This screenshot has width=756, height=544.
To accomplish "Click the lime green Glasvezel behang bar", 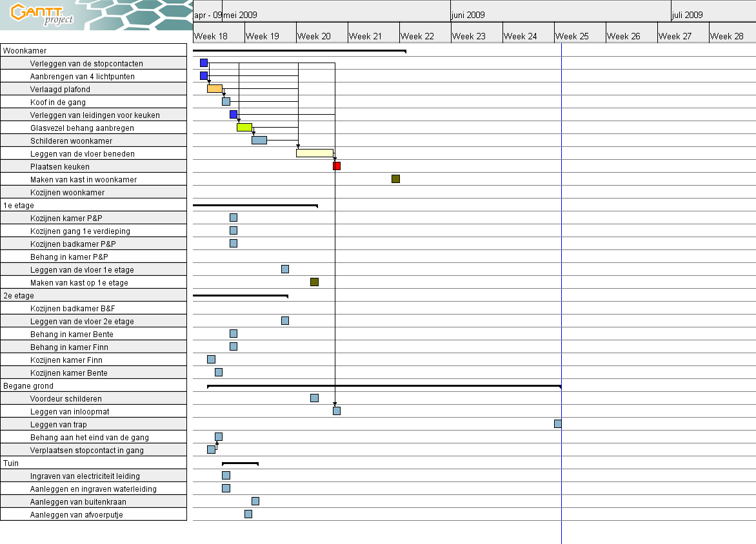I will [x=244, y=128].
